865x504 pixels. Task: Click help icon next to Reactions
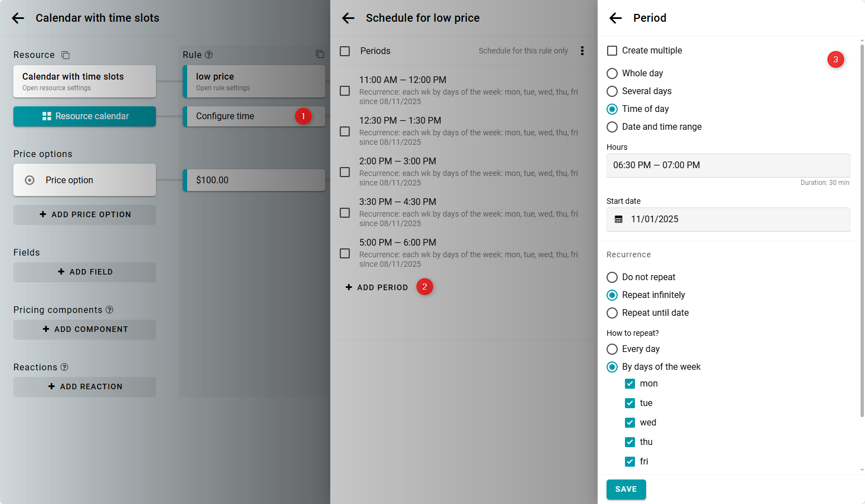tap(65, 367)
